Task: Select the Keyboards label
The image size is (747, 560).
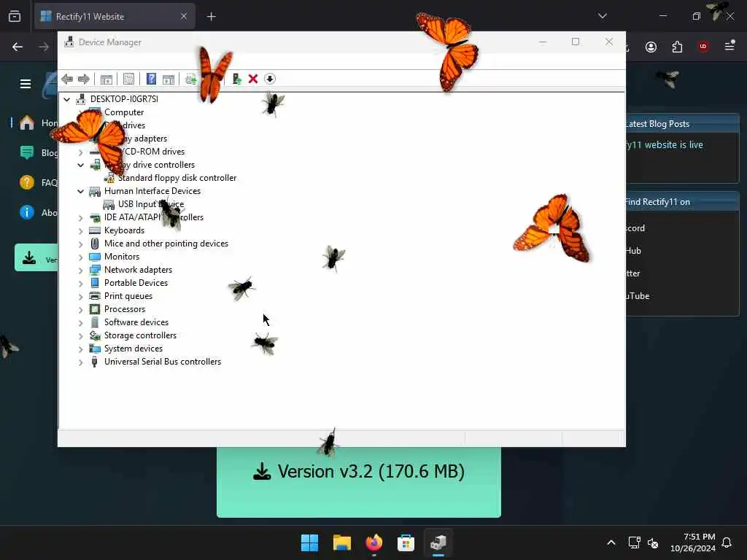Action: coord(124,230)
